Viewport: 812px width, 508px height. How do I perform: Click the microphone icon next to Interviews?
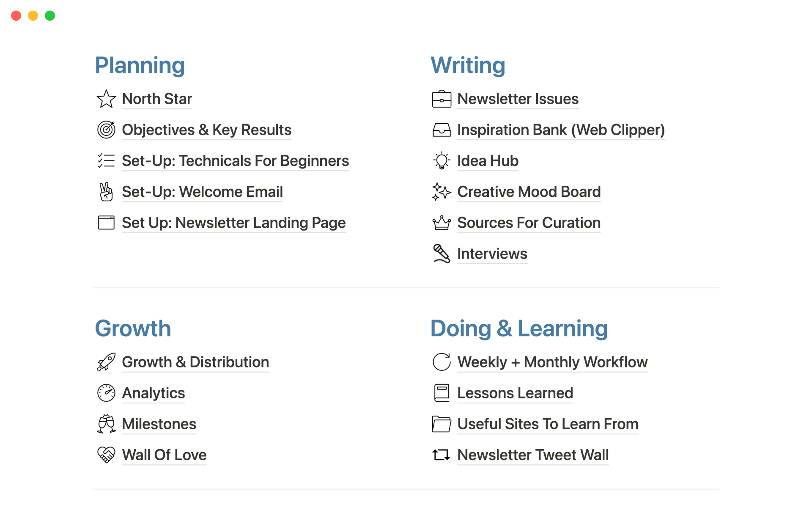pos(442,254)
